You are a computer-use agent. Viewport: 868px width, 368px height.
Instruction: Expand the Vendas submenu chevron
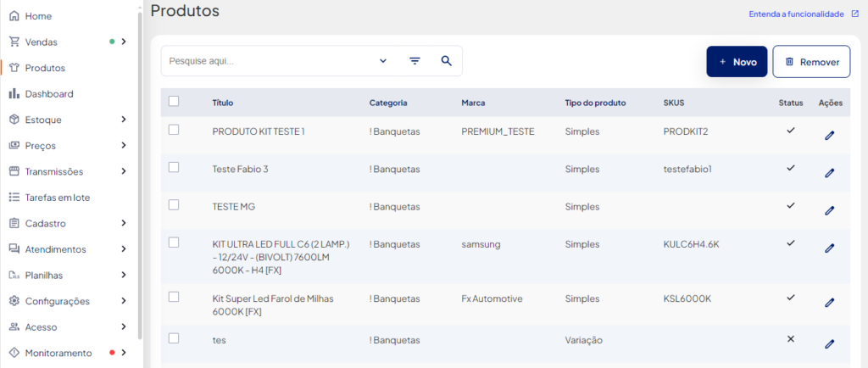(124, 42)
